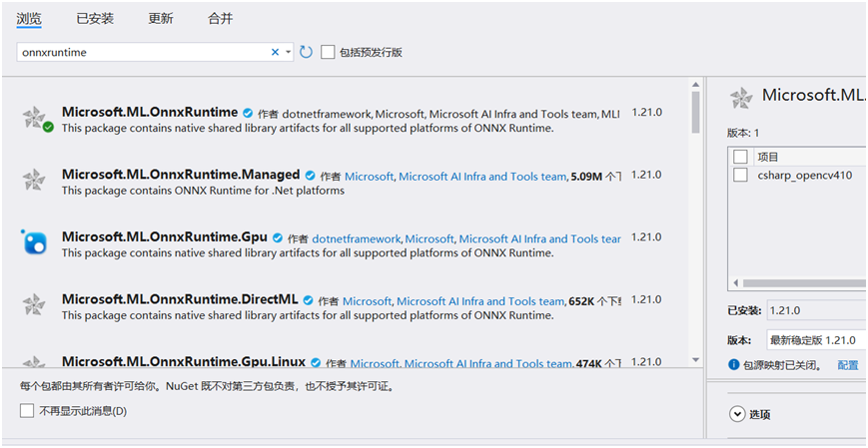Open the 版本 version combo box
Viewport: 868px width, 448px height.
point(817,340)
